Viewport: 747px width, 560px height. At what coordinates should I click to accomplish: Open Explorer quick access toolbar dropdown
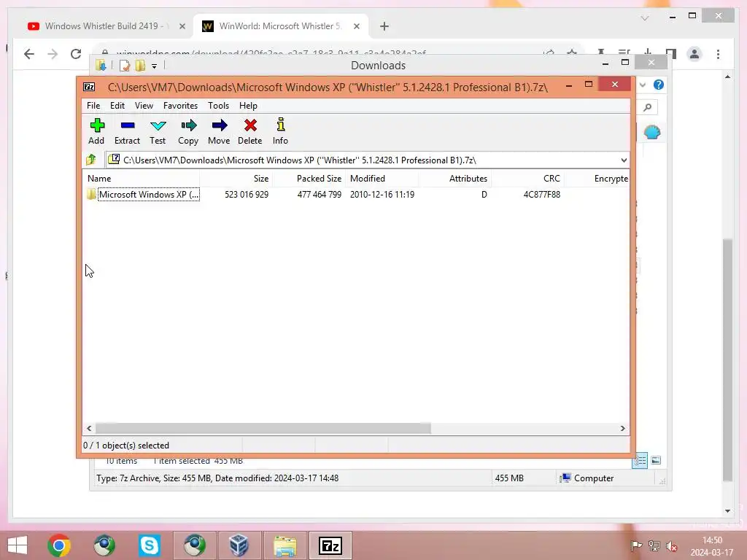coord(155,66)
